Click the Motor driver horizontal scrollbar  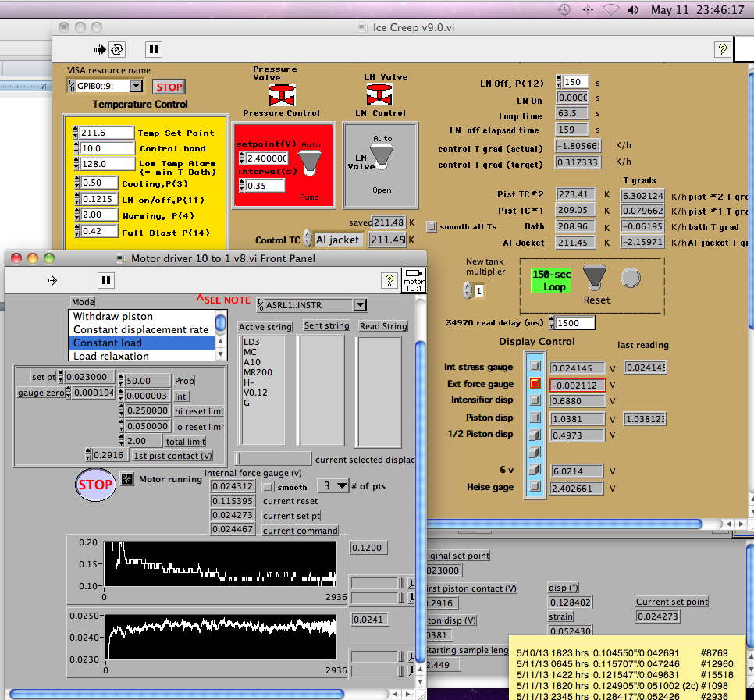click(x=176, y=693)
